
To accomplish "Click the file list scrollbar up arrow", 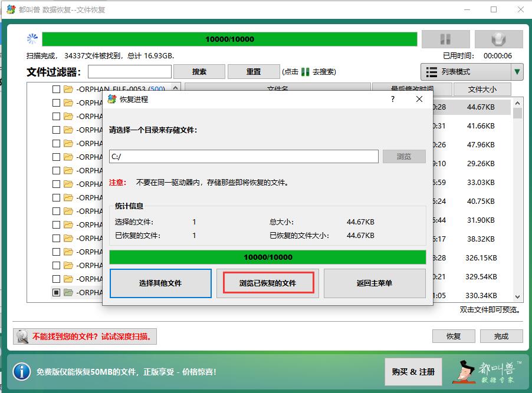I will click(517, 103).
